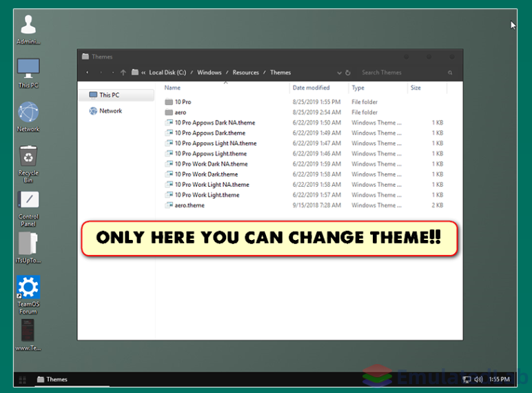Open the network tray icon
The image size is (532, 393).
point(467,379)
